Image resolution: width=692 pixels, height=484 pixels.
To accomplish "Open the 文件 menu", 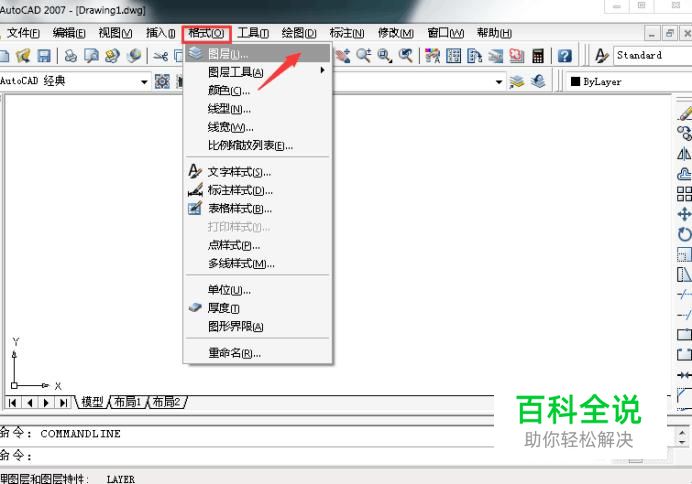I will 23,33.
